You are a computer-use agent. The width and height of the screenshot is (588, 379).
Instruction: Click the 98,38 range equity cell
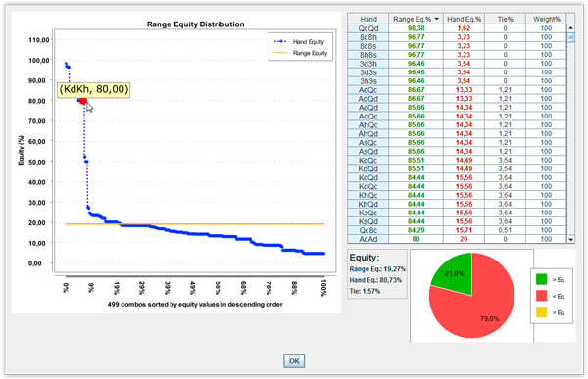(x=416, y=28)
